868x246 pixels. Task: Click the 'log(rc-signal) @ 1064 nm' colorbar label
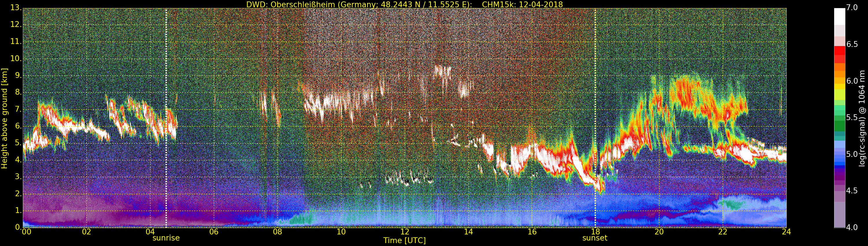point(862,118)
